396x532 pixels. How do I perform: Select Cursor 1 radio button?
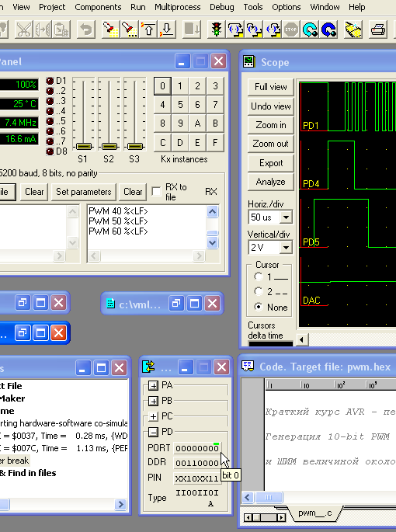pyautogui.click(x=259, y=276)
